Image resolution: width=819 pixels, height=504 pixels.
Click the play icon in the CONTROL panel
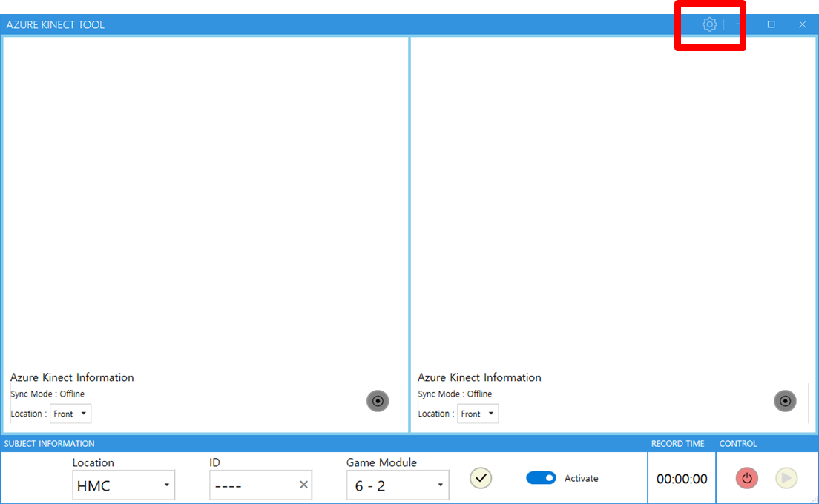tap(786, 478)
